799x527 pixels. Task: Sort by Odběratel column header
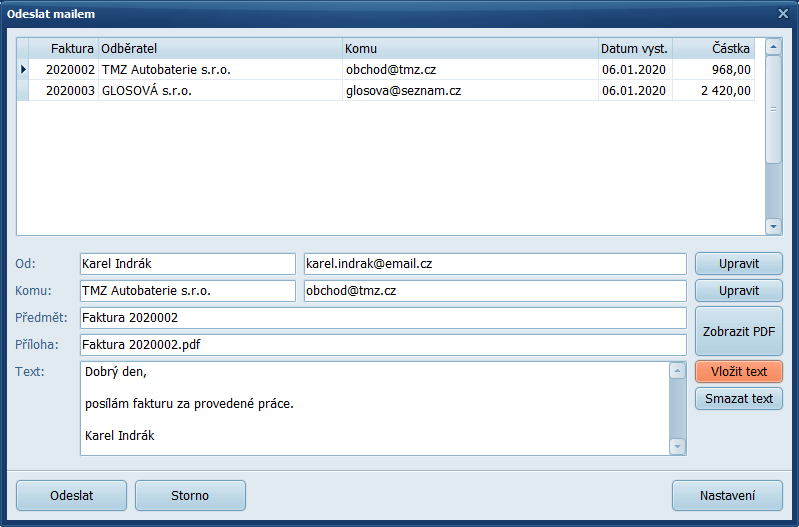pyautogui.click(x=220, y=48)
